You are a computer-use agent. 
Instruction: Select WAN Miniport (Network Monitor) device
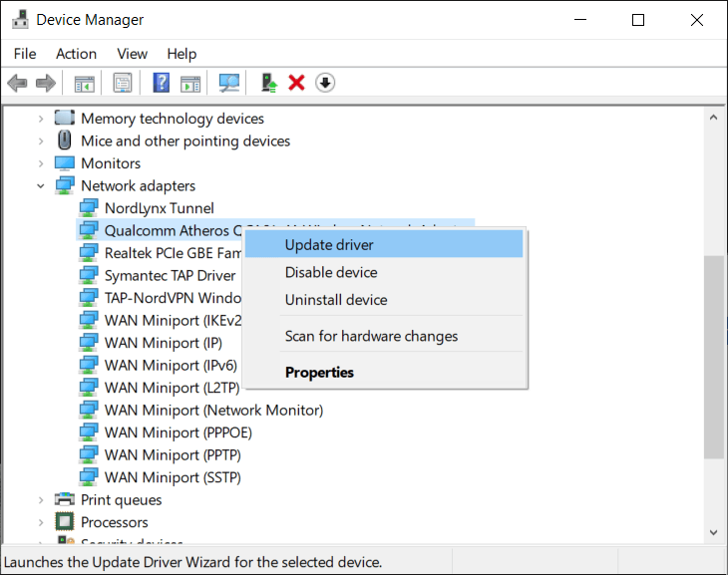pos(213,411)
